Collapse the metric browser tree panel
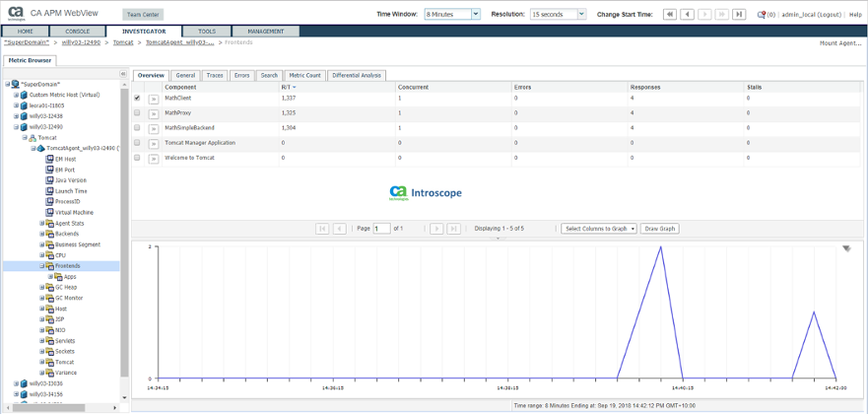The image size is (868, 414). click(x=123, y=74)
